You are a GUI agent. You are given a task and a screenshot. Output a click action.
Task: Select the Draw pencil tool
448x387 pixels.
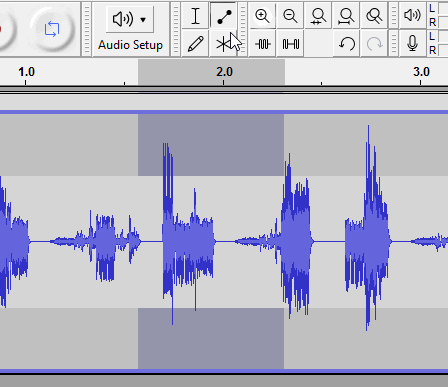click(x=195, y=44)
